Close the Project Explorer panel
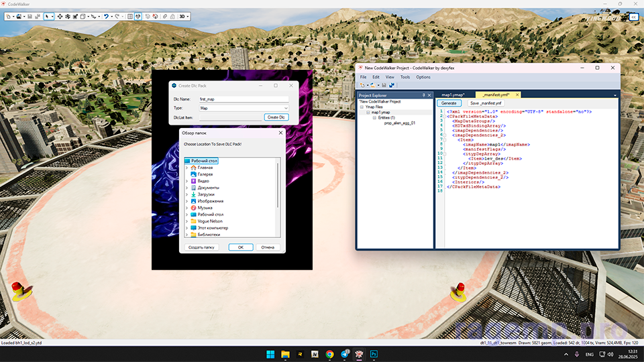This screenshot has width=644, height=362. tap(429, 95)
